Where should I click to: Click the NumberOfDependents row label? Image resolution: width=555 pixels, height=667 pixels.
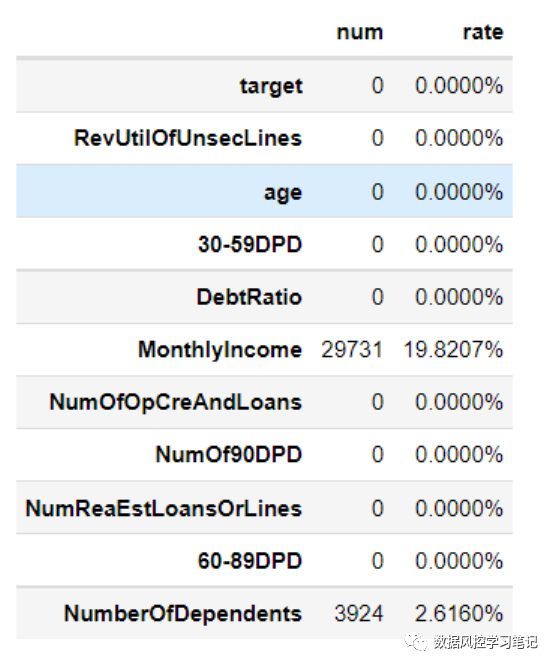point(183,613)
